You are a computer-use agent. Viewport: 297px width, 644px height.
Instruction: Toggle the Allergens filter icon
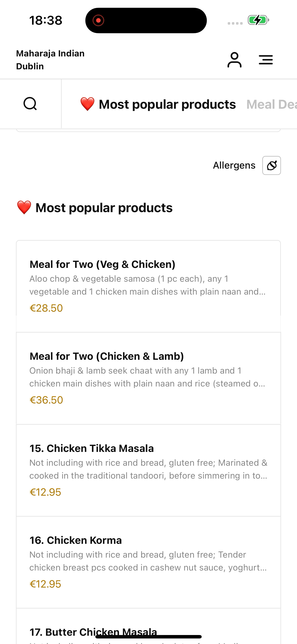coord(271,166)
